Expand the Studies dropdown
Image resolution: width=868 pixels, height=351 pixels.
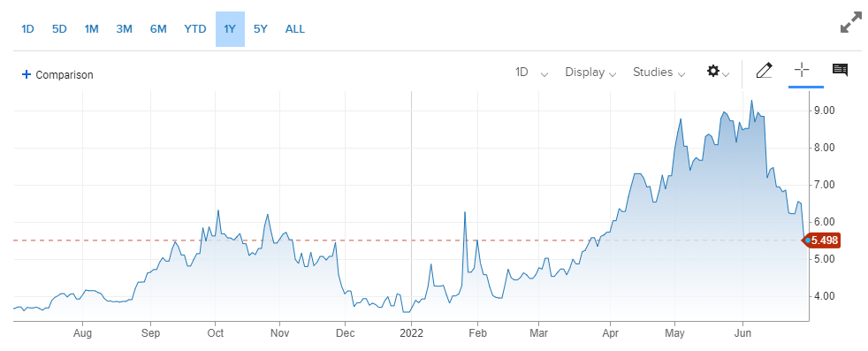(x=659, y=72)
